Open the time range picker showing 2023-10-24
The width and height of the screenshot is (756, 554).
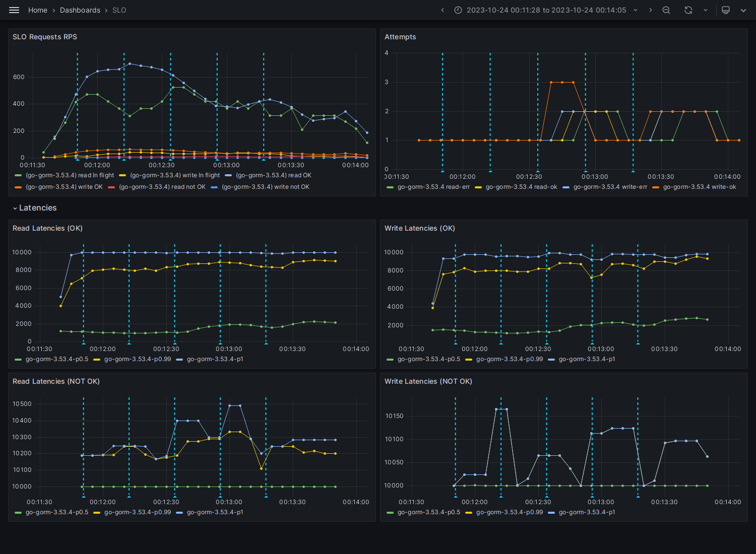[x=546, y=10]
